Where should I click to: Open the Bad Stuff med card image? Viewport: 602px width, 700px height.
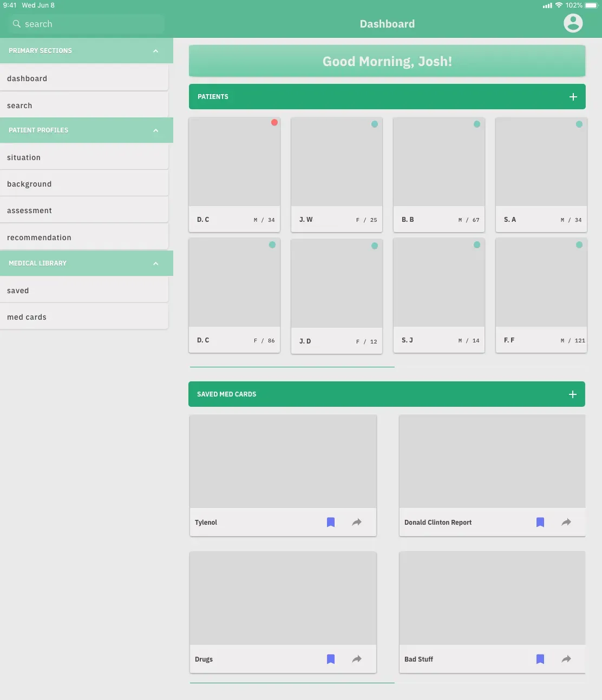tap(492, 598)
